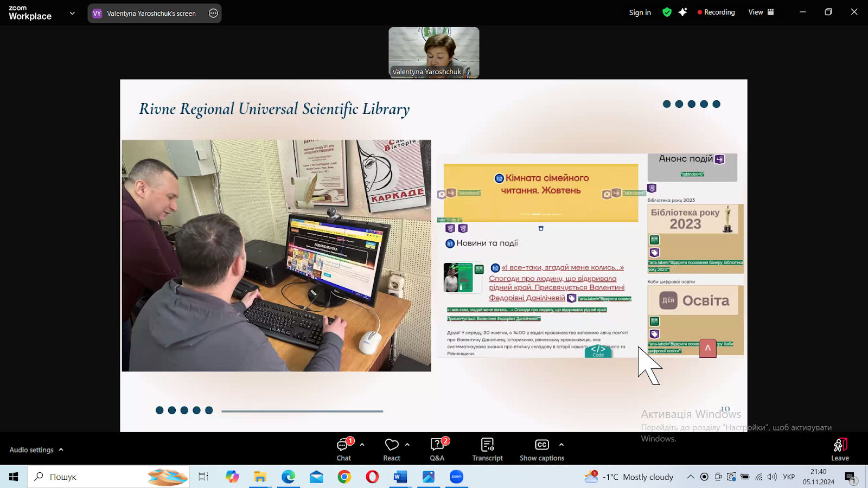Open the Mail app on the taskbar
The width and height of the screenshot is (868, 488).
click(x=316, y=477)
